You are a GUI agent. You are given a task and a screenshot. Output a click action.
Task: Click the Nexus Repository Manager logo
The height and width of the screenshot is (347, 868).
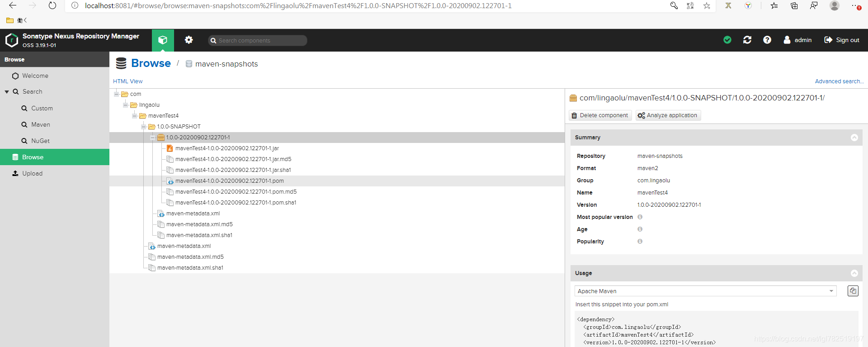pyautogui.click(x=11, y=40)
